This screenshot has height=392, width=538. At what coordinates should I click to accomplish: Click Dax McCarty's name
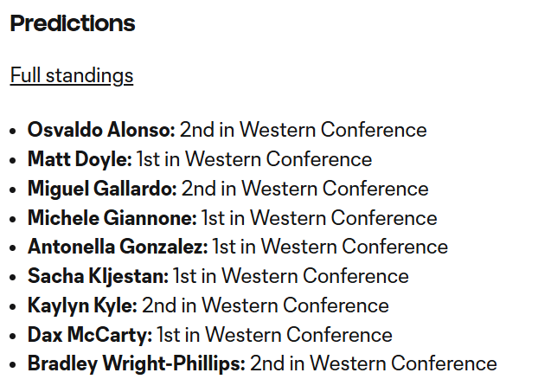point(90,335)
